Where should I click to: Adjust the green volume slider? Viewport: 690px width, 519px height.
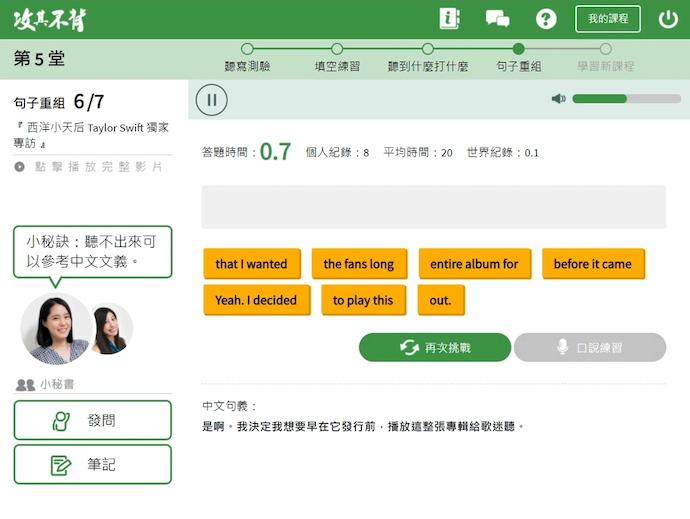point(620,99)
